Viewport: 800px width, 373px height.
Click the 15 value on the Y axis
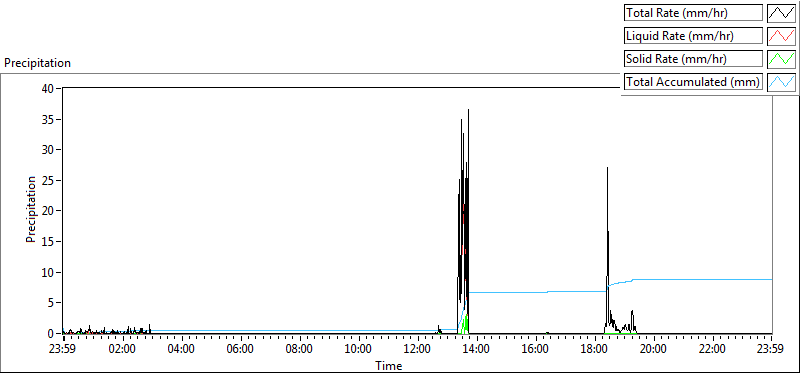coord(48,241)
